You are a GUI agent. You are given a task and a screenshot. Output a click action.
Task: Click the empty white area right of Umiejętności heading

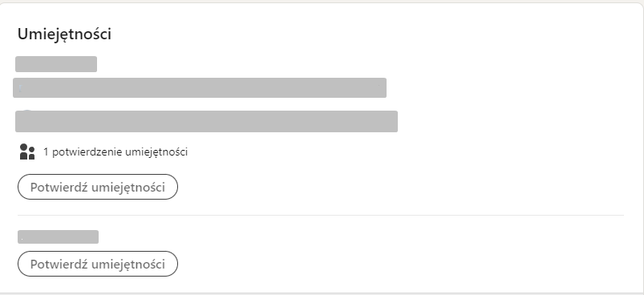[370, 34]
